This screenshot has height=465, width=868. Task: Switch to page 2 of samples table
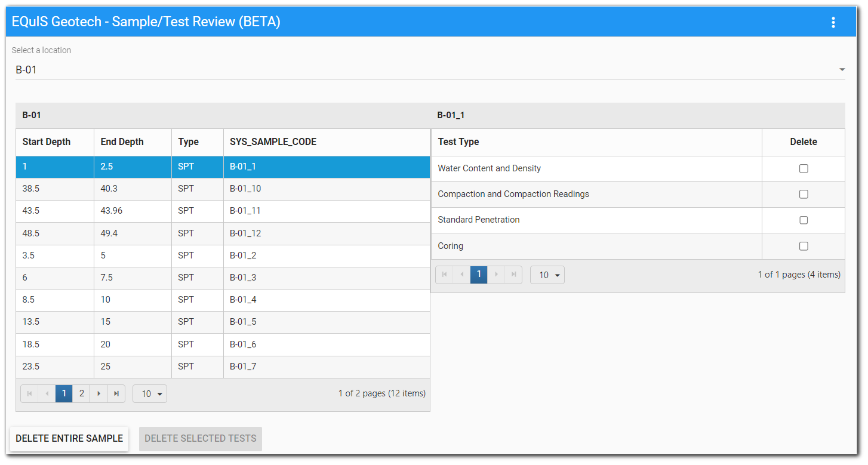tap(81, 393)
